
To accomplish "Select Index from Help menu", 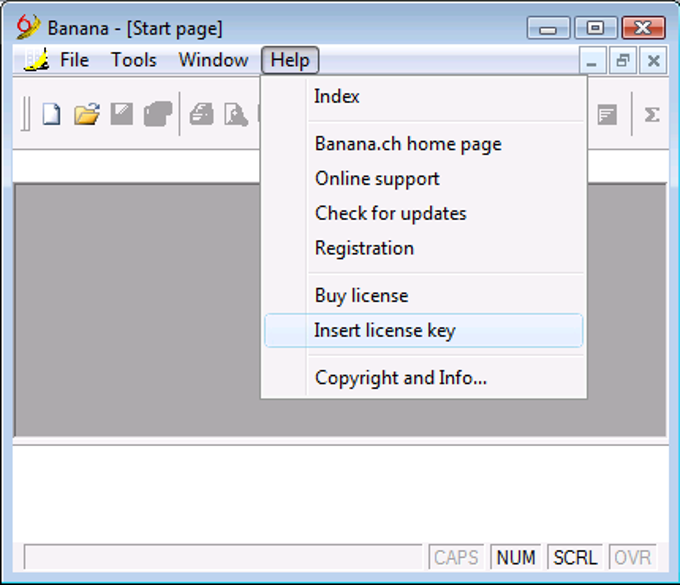I will [x=424, y=96].
